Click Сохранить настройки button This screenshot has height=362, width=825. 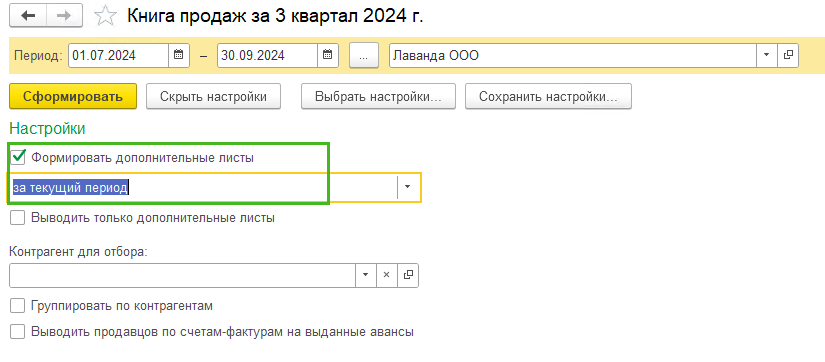pos(548,97)
